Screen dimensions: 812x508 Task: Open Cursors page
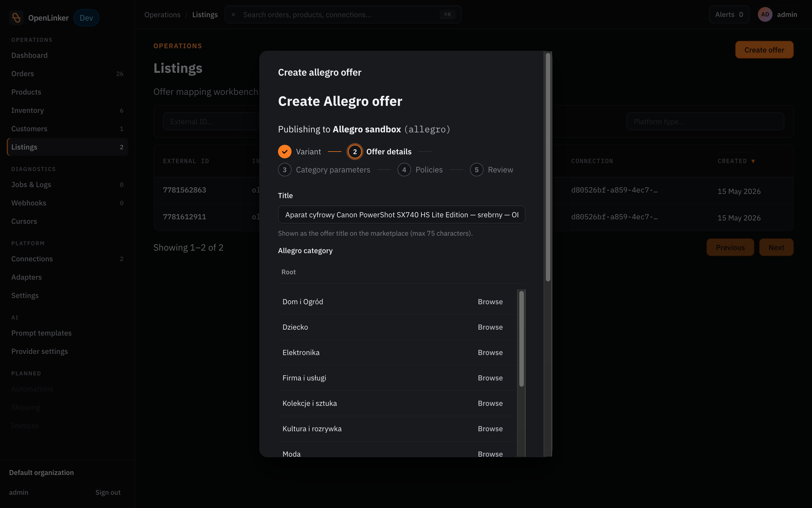point(67,222)
